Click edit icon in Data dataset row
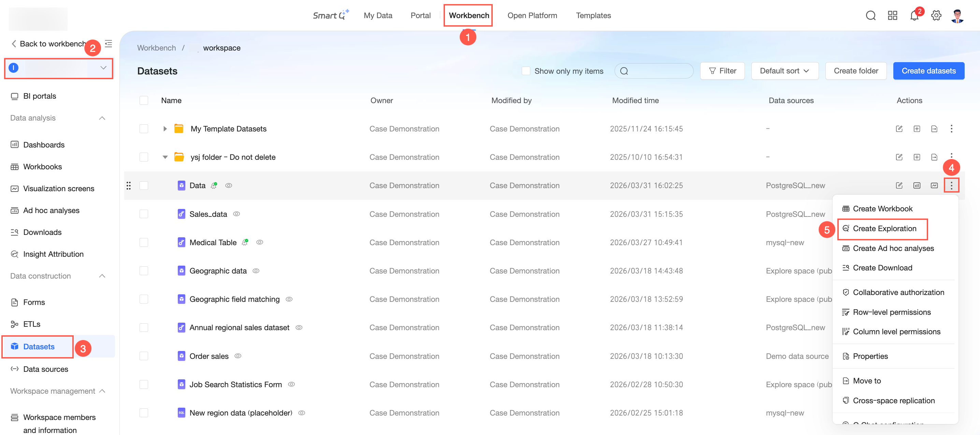 point(899,185)
